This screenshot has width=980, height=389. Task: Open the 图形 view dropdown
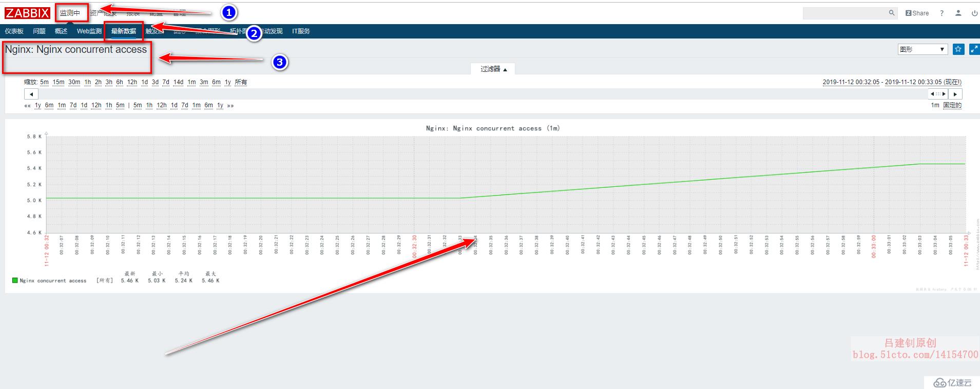point(923,49)
